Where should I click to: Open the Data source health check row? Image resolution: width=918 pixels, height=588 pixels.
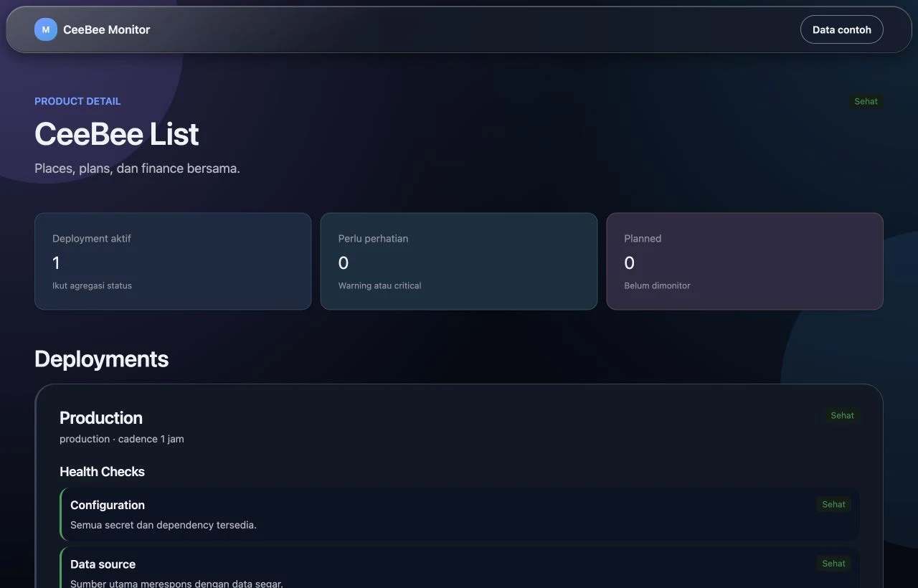click(459, 568)
